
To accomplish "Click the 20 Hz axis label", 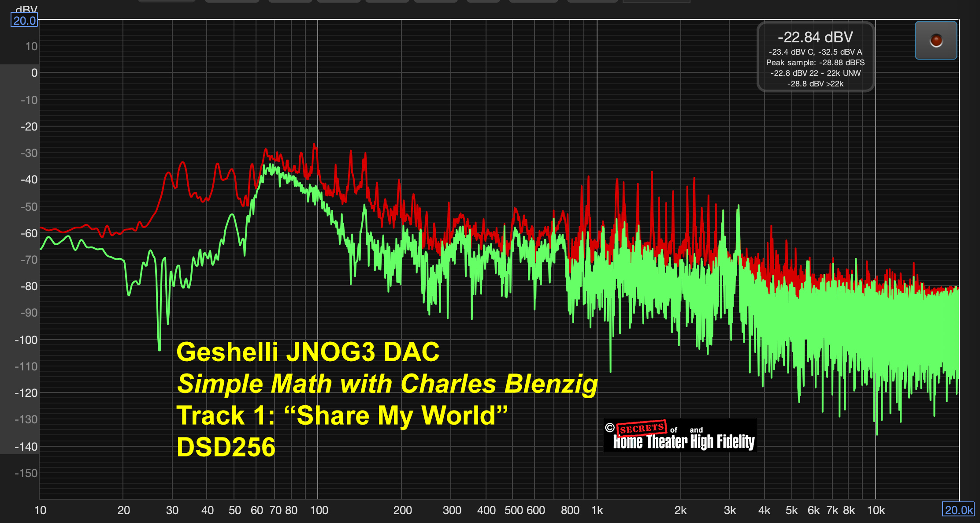I will tap(123, 510).
